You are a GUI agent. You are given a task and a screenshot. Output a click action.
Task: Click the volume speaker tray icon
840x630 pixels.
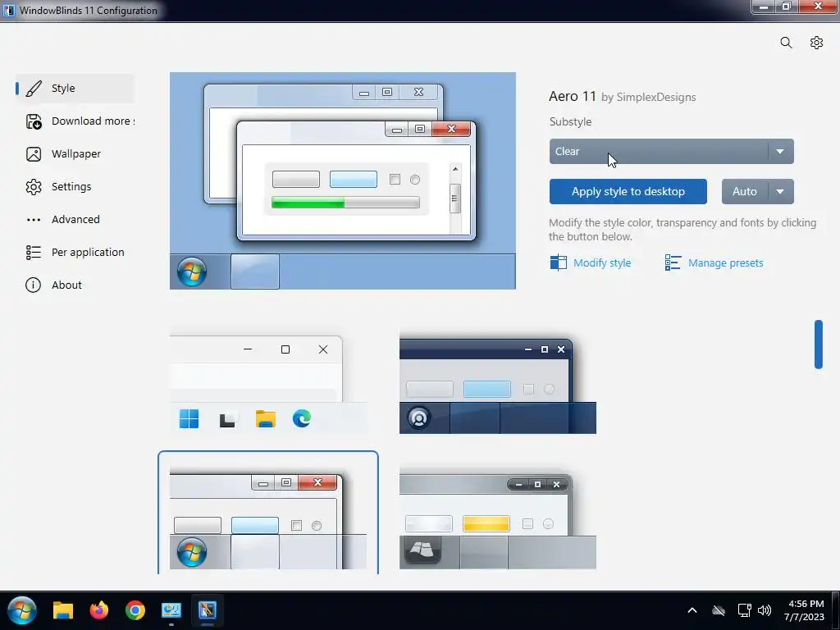click(x=765, y=610)
